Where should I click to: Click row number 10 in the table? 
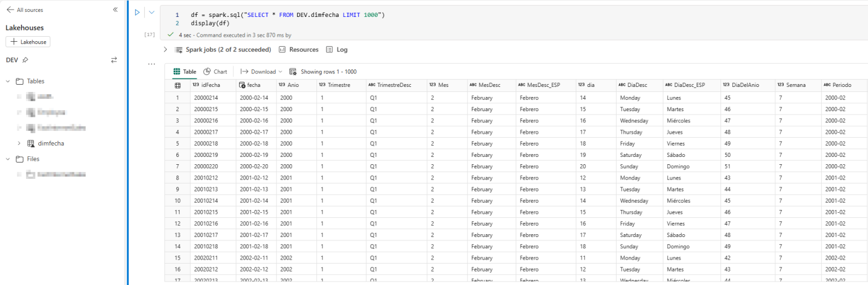(177, 201)
